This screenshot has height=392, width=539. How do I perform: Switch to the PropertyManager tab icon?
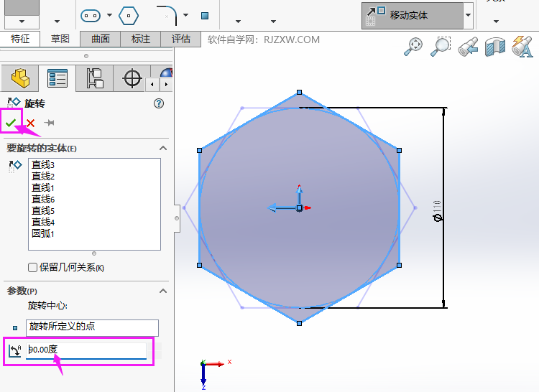point(57,78)
